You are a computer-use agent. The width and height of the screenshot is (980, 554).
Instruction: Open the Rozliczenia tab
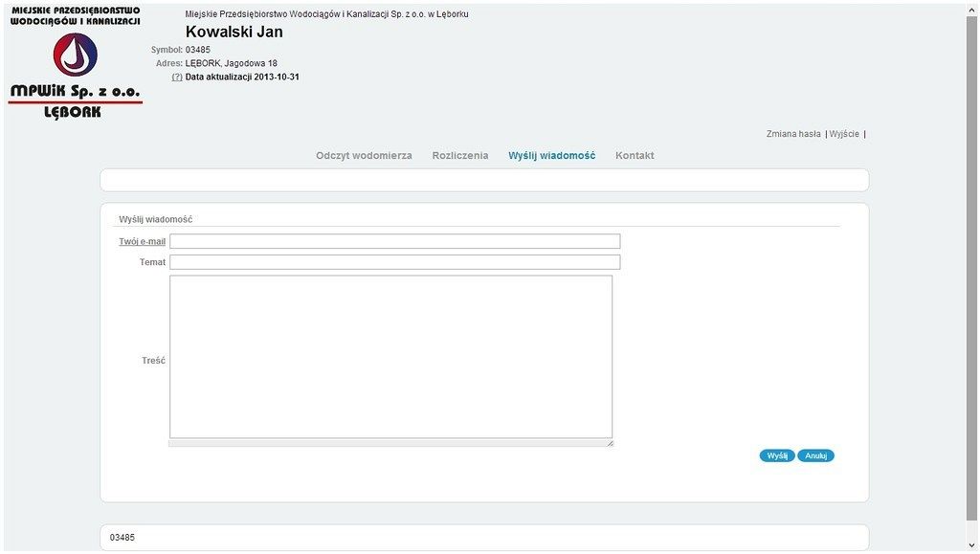(x=459, y=155)
